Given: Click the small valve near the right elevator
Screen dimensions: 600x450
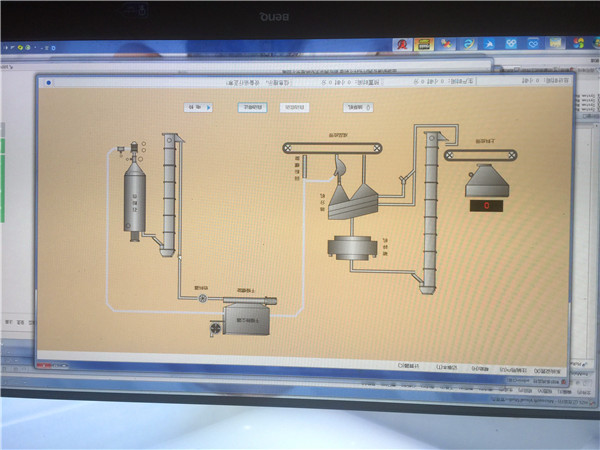Looking at the screenshot, I should [403, 179].
